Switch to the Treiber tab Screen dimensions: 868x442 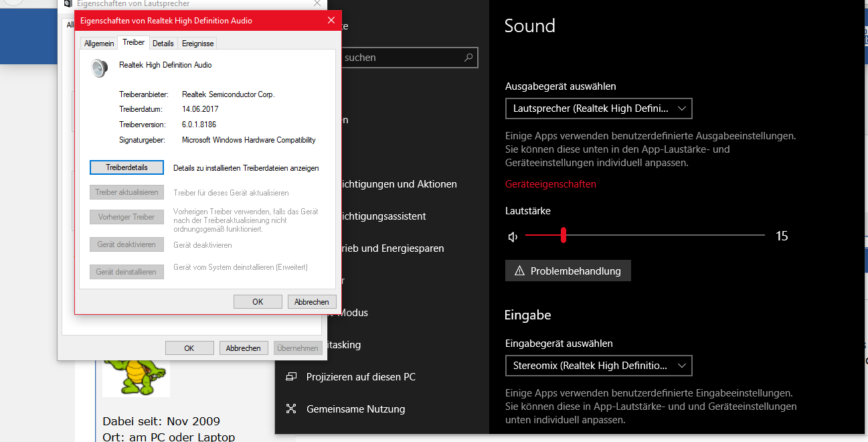[134, 42]
